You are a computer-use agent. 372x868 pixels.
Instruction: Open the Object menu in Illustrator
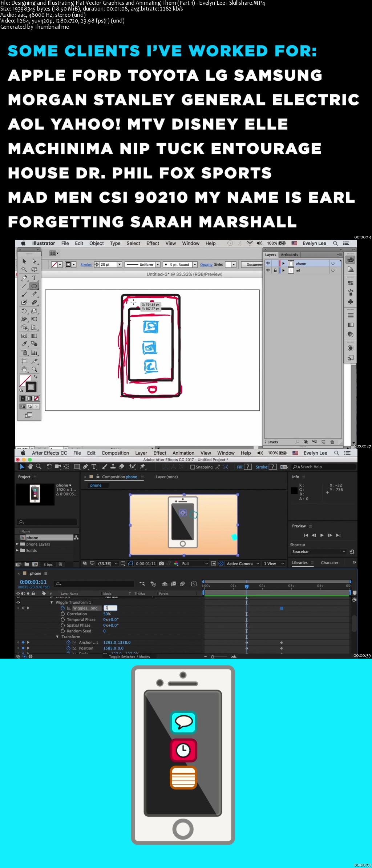pyautogui.click(x=97, y=243)
